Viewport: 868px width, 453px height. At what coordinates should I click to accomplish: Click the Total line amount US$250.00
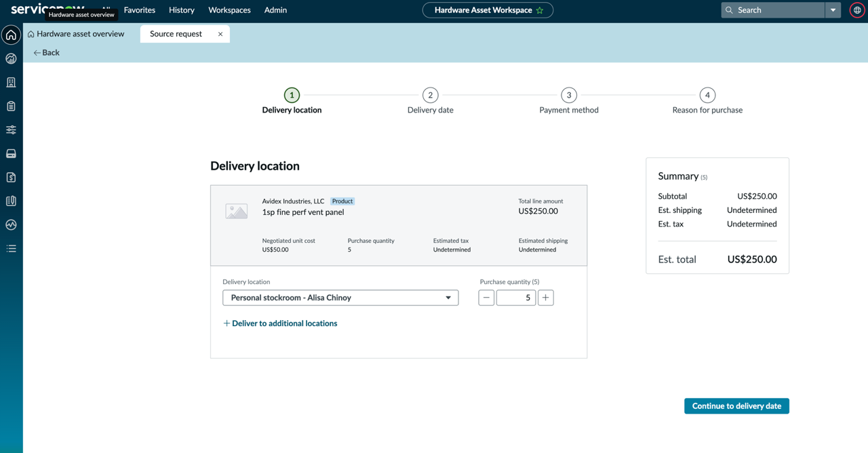click(538, 211)
